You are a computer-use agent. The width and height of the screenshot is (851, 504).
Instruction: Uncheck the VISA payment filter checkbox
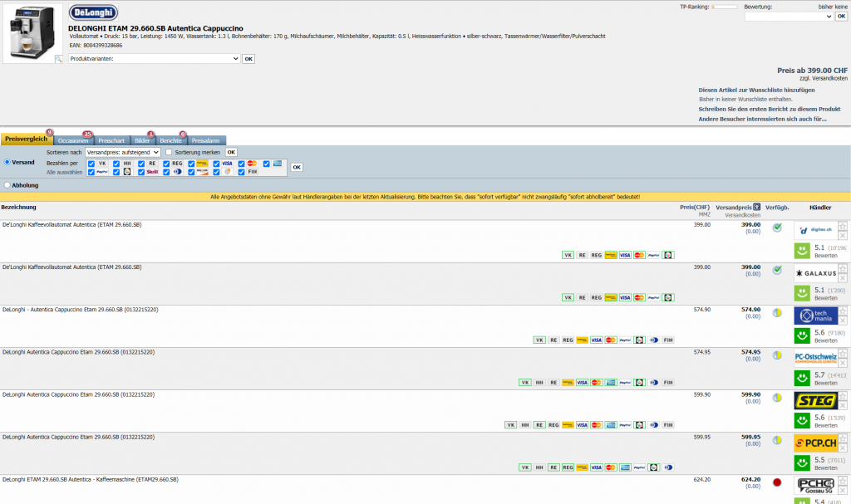[217, 164]
